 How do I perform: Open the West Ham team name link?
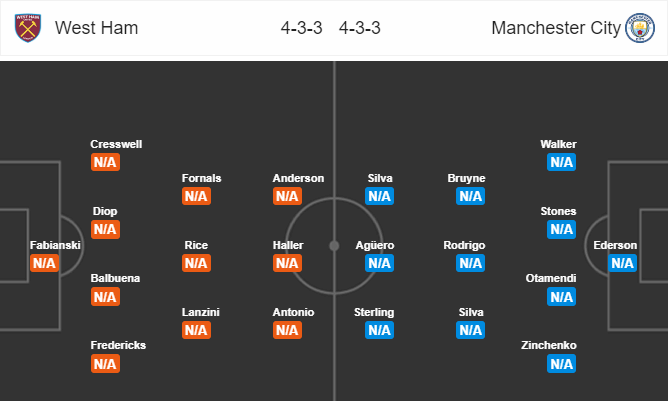96,28
